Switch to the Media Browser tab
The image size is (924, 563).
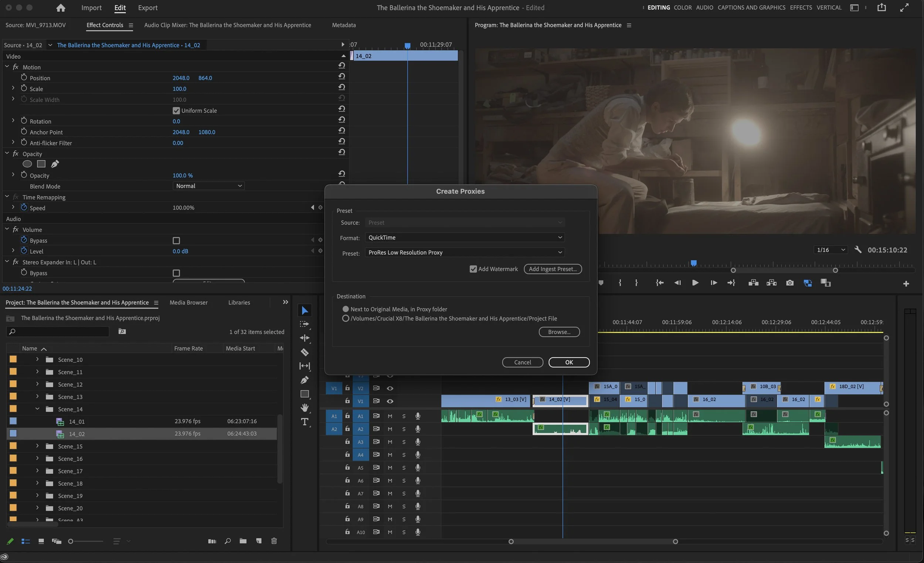pos(188,302)
